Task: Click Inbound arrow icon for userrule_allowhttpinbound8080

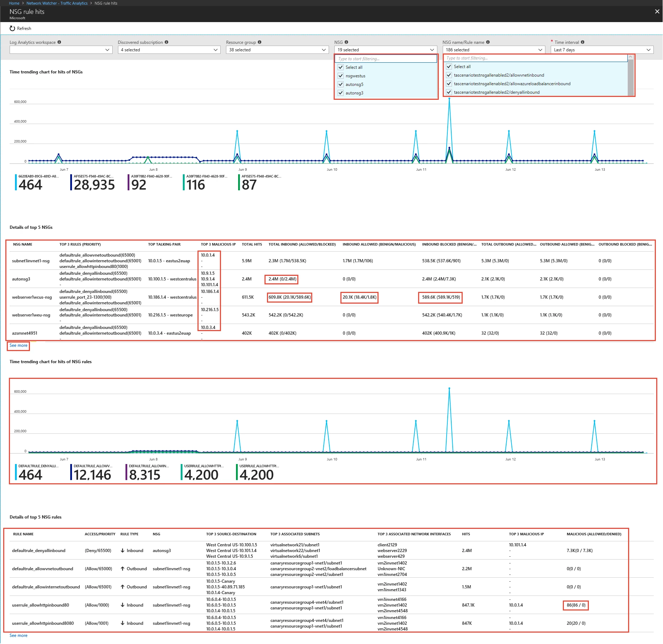Action: [123, 623]
